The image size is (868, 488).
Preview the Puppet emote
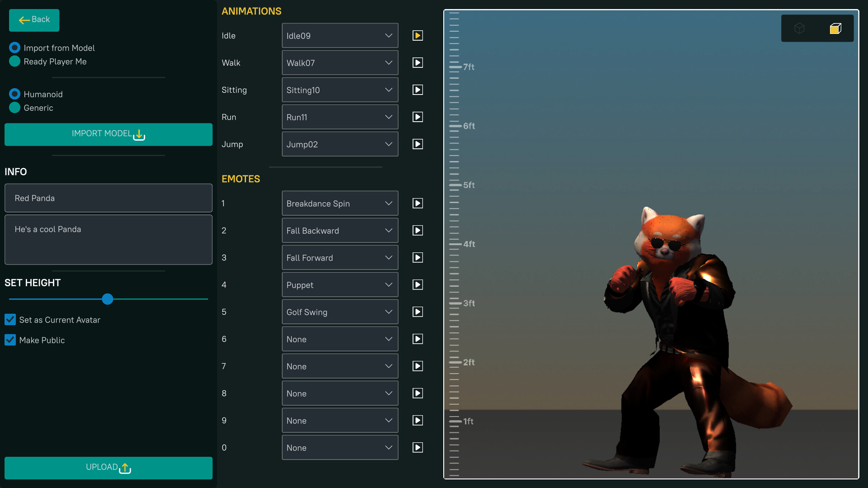click(417, 285)
